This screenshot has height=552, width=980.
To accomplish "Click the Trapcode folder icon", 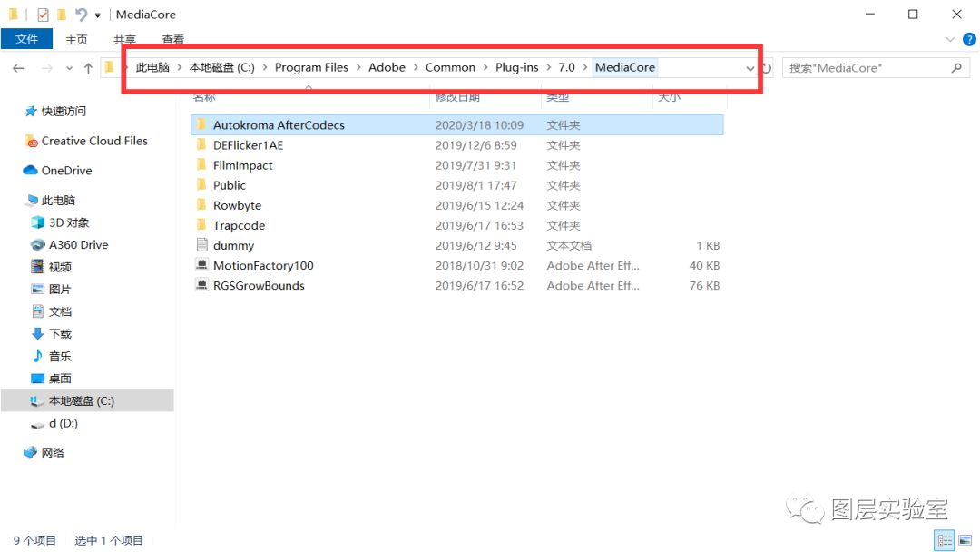I will click(201, 224).
